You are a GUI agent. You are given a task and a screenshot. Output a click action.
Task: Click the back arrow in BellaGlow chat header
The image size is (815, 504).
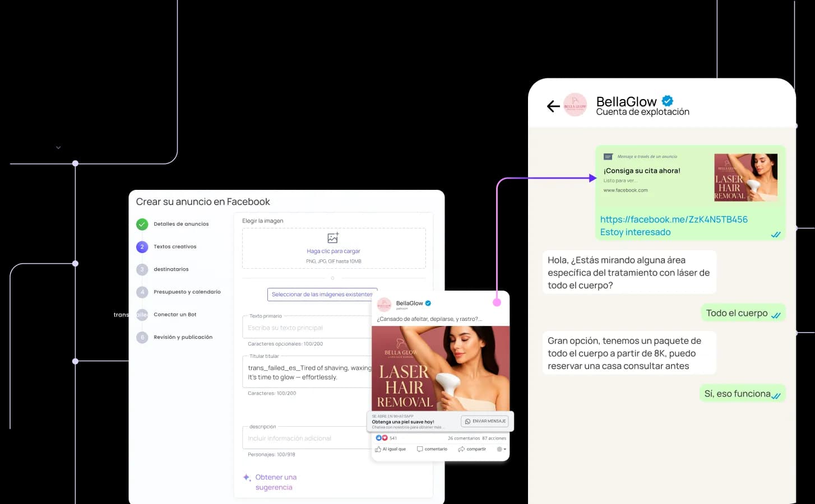pyautogui.click(x=553, y=106)
